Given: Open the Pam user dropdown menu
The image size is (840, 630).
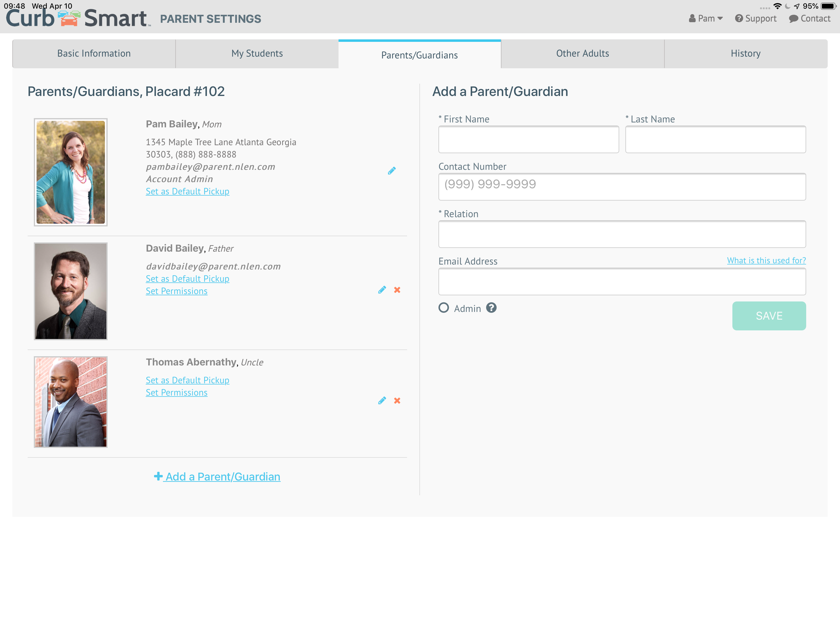Looking at the screenshot, I should click(x=706, y=18).
